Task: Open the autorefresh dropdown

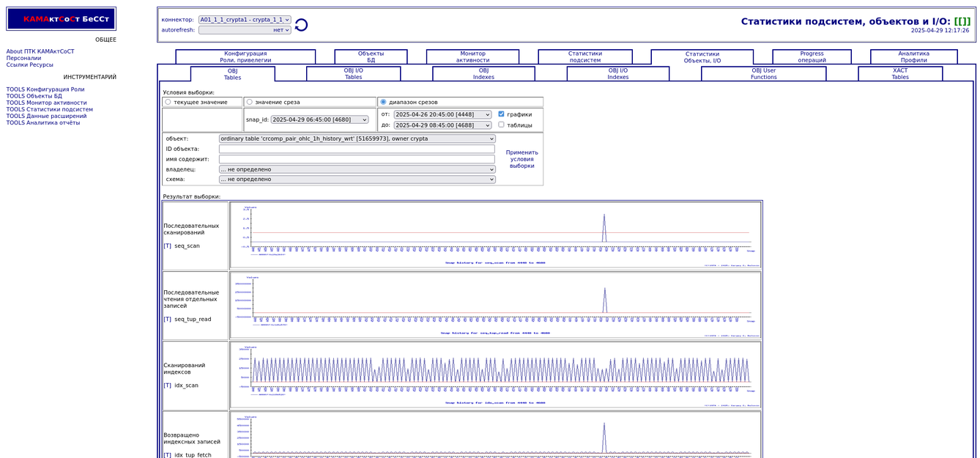Action: (x=245, y=30)
